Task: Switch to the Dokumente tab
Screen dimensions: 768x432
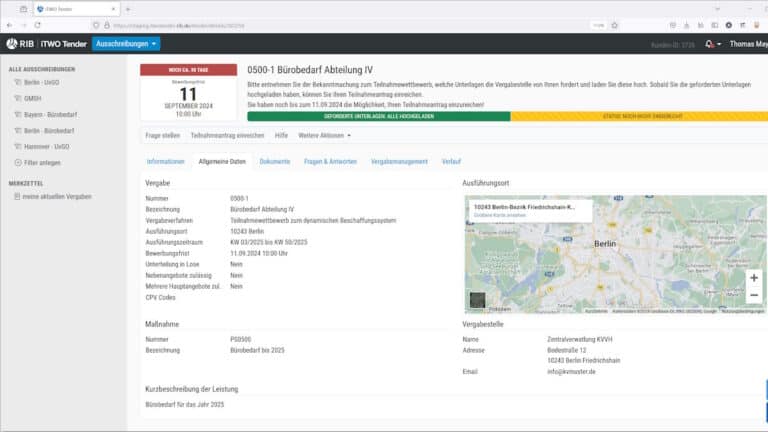Action: pos(274,161)
